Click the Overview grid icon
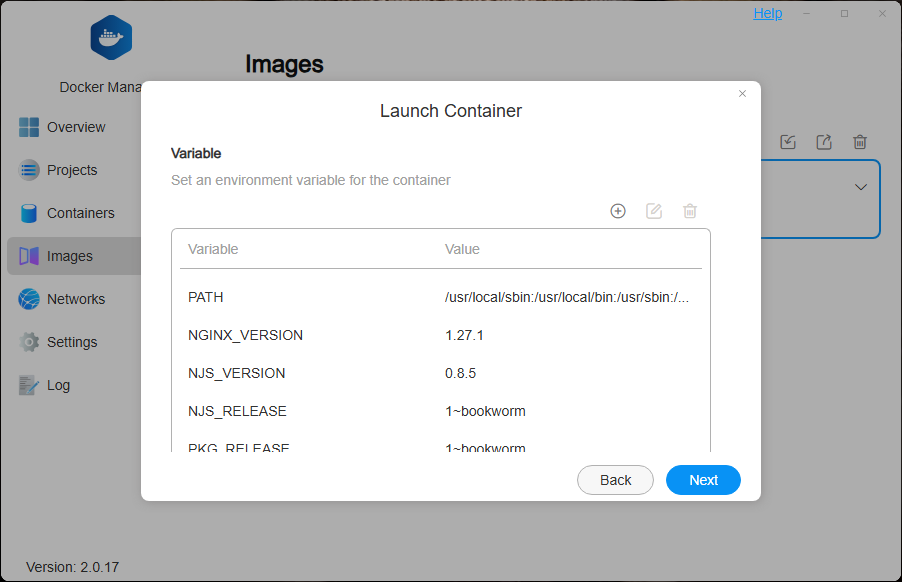 [30, 127]
